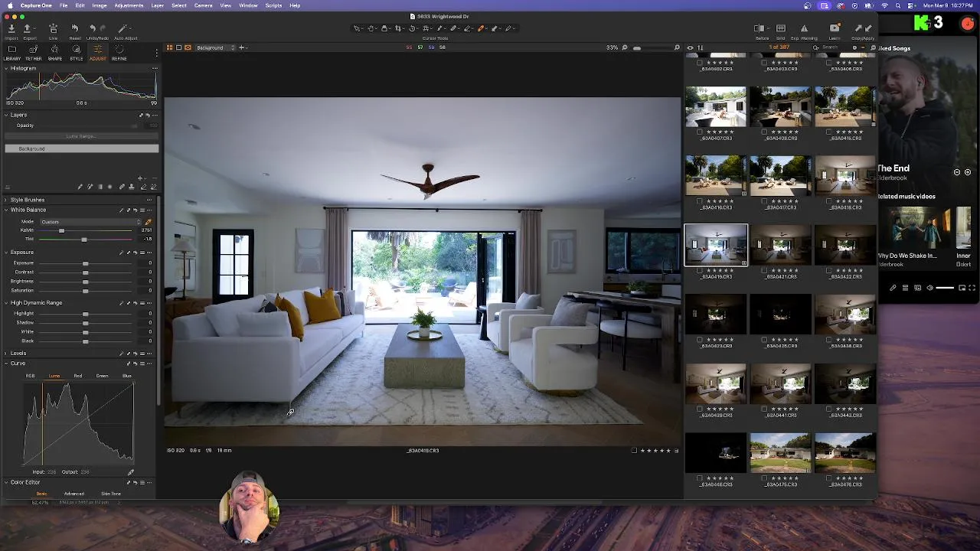This screenshot has width=980, height=551.
Task: Click the white balance picker eyedropper
Action: click(x=149, y=222)
